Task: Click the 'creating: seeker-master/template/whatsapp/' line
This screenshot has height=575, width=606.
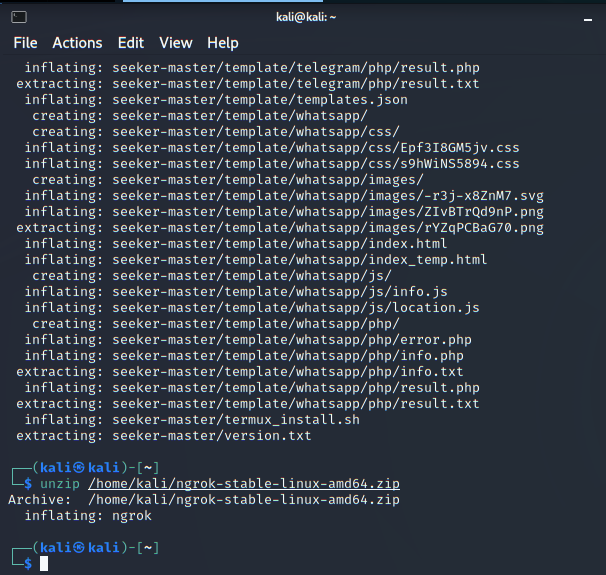Action: click(200, 116)
